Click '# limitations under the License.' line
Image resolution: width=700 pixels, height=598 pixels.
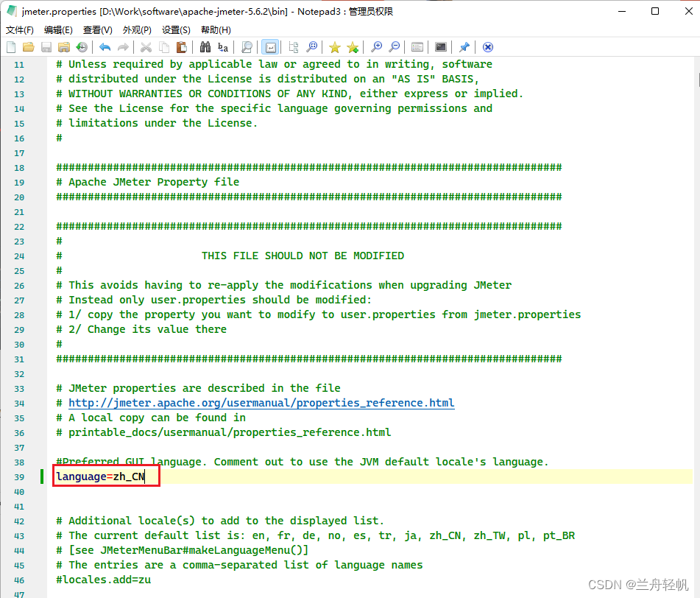tap(157, 123)
